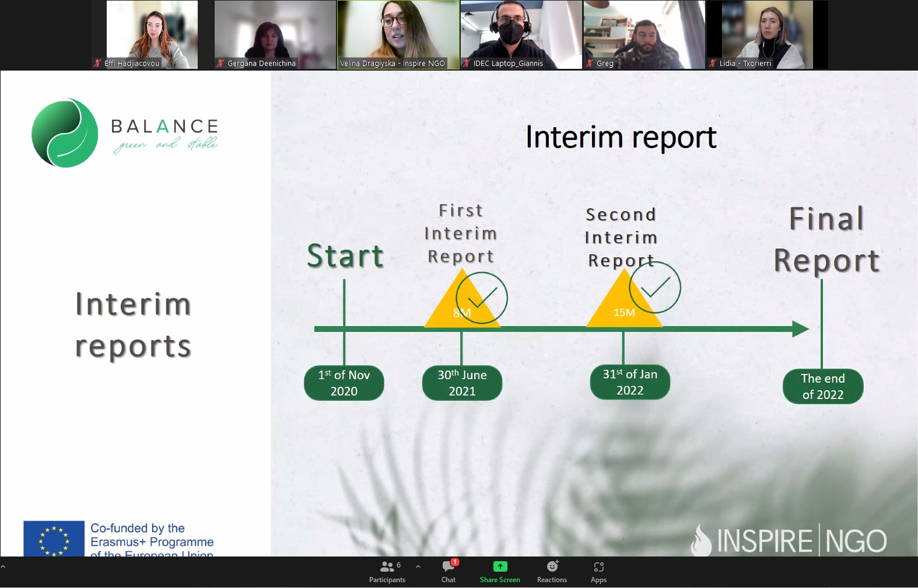This screenshot has width=918, height=588.
Task: Click the '31st of Jan 2022' label
Action: pos(630,382)
